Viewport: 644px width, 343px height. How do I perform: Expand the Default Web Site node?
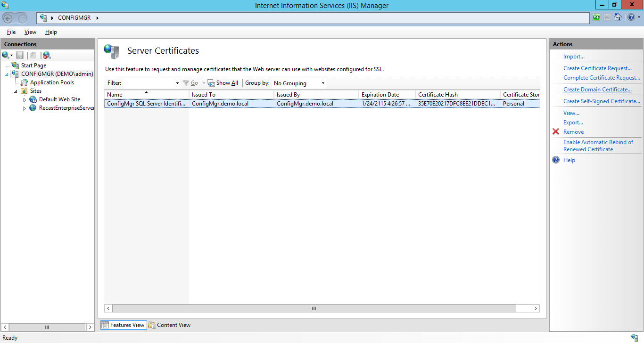point(25,100)
